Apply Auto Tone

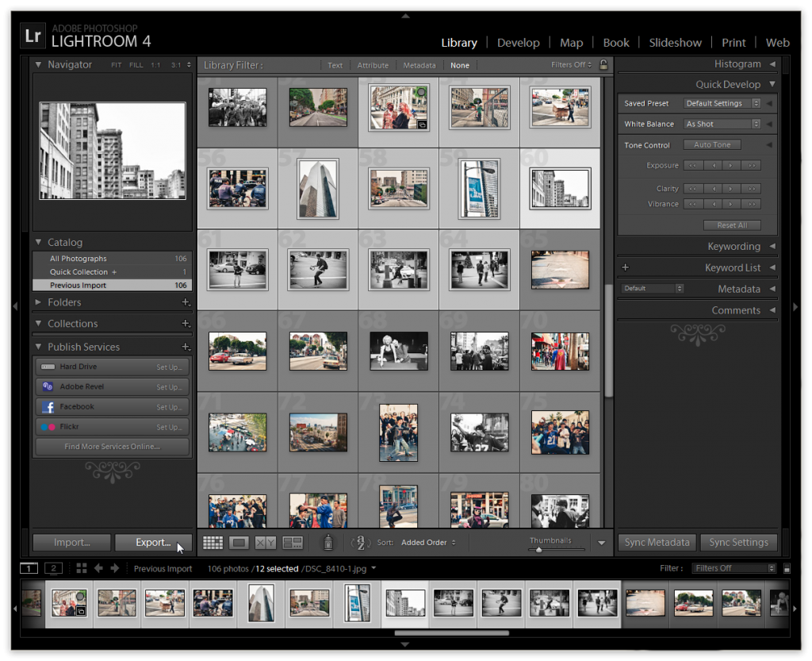pos(712,145)
